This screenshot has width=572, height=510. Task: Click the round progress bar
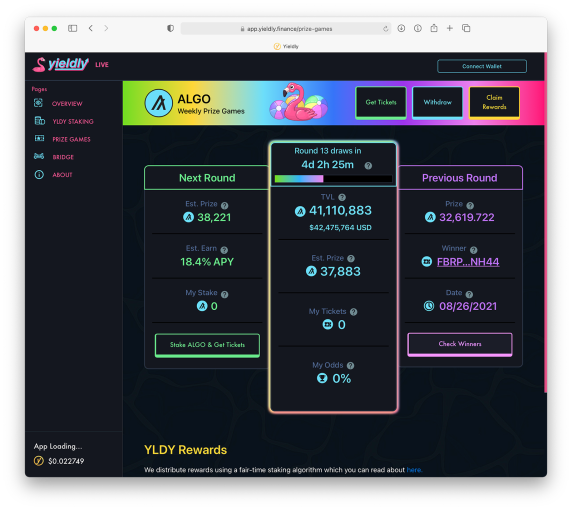coord(333,179)
